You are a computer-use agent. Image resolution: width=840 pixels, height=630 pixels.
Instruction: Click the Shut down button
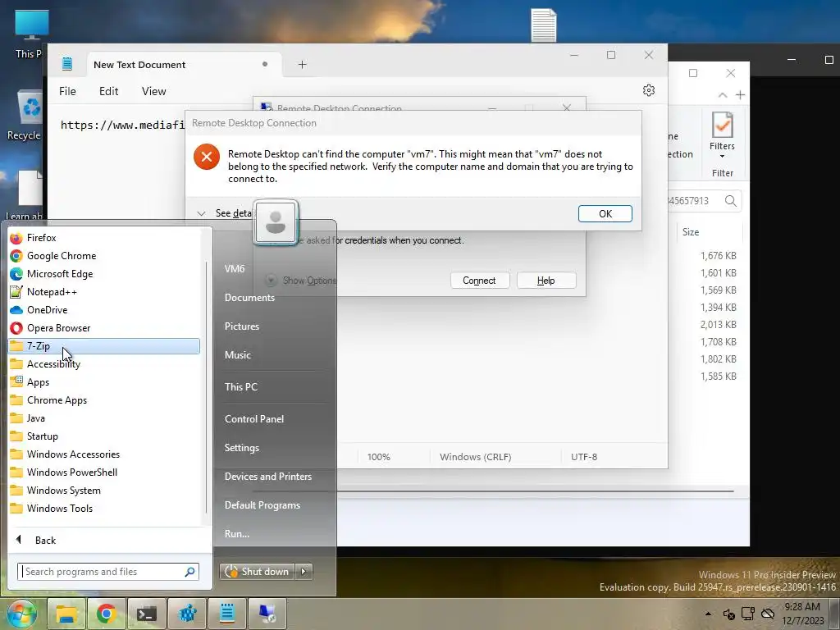pos(258,572)
